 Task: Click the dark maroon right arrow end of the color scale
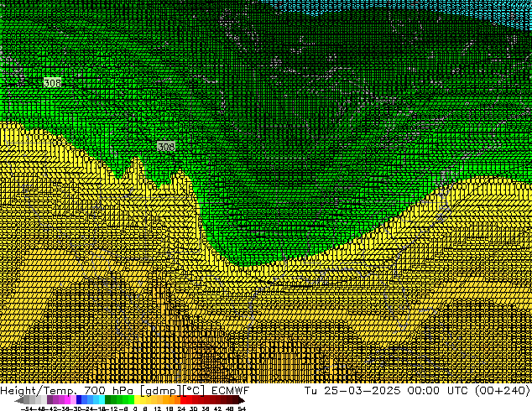point(241,400)
